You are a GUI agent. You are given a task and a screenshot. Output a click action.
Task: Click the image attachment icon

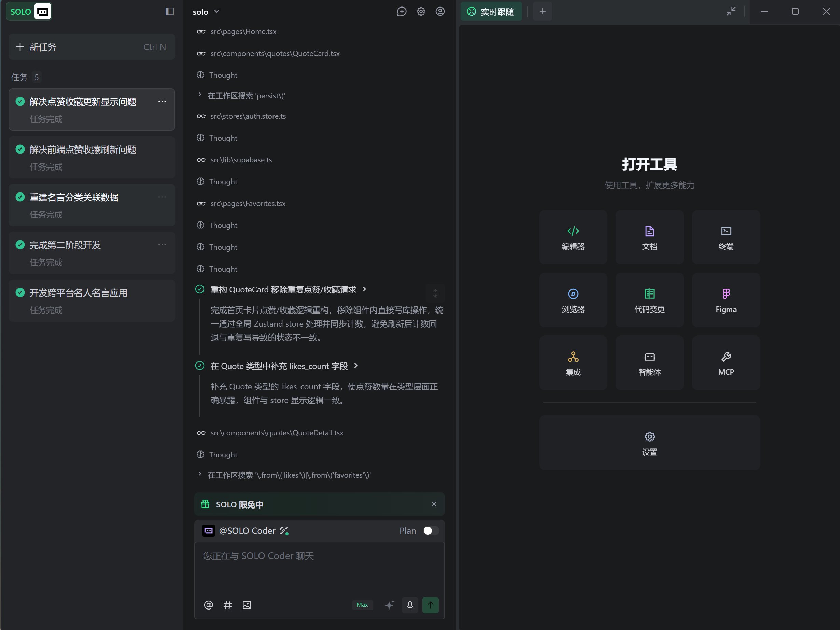(x=247, y=605)
